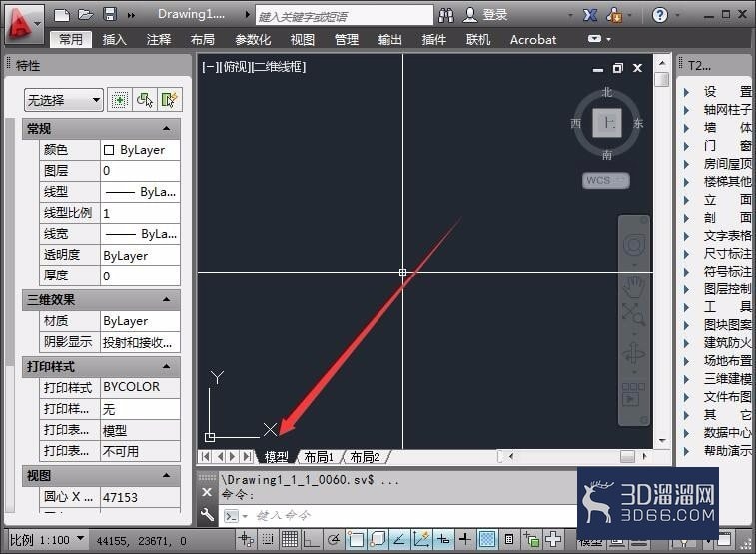The image size is (756, 554).
Task: Select the Pan hand tool in navigation bar
Action: point(633,286)
